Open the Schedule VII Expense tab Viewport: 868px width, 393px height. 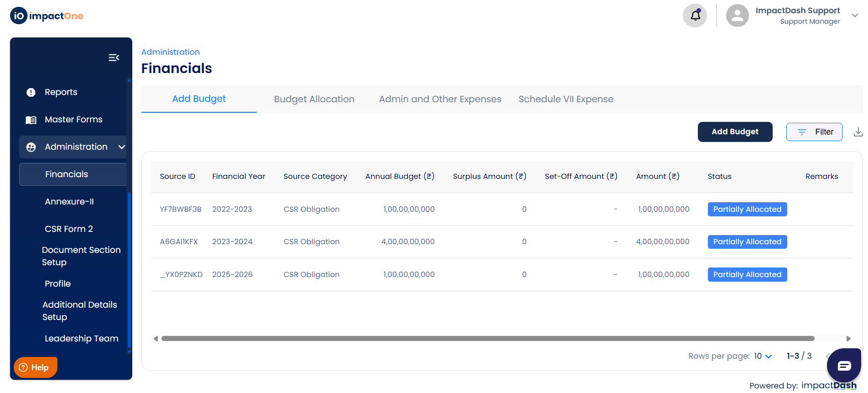[x=566, y=99]
